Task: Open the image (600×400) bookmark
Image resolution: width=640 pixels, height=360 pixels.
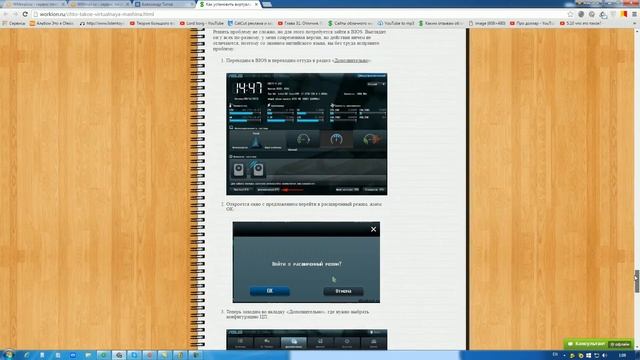Action: point(487,24)
